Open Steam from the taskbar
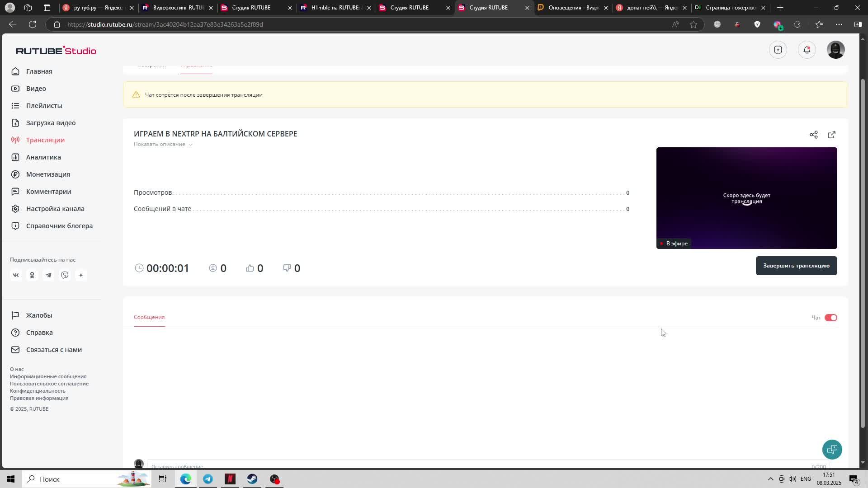The height and width of the screenshot is (488, 868). tap(252, 479)
